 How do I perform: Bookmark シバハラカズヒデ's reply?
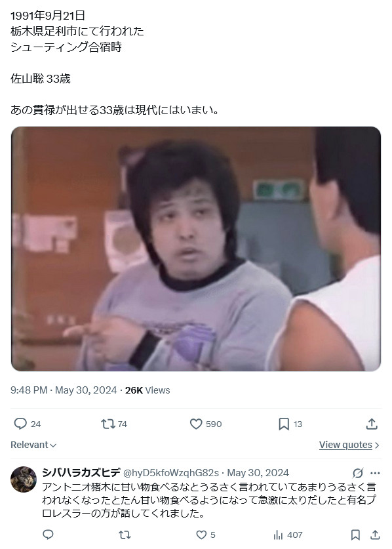tap(355, 535)
